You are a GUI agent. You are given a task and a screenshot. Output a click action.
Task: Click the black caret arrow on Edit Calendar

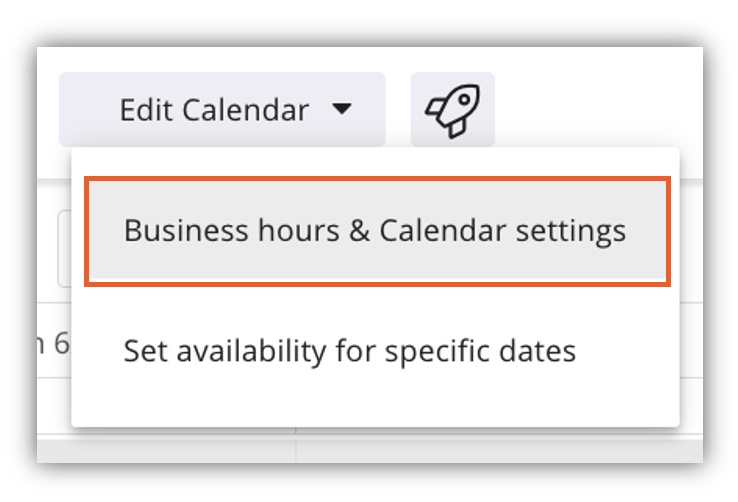coord(341,109)
